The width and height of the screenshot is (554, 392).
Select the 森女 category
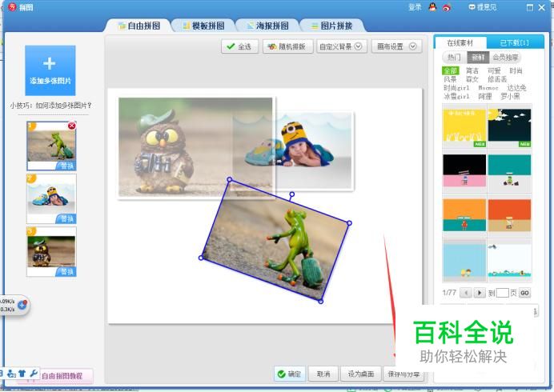pos(472,79)
